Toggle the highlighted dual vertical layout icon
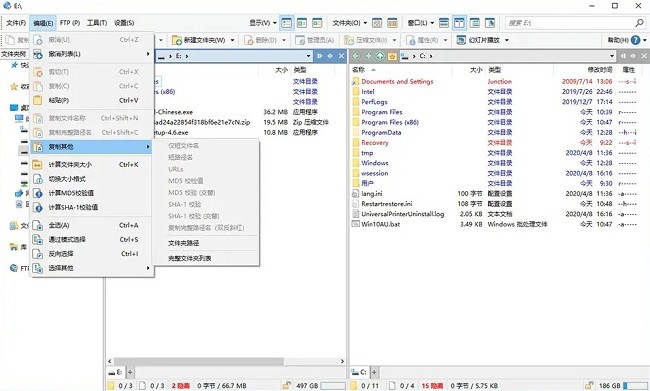Viewport: 650px width, 391px height. [459, 23]
